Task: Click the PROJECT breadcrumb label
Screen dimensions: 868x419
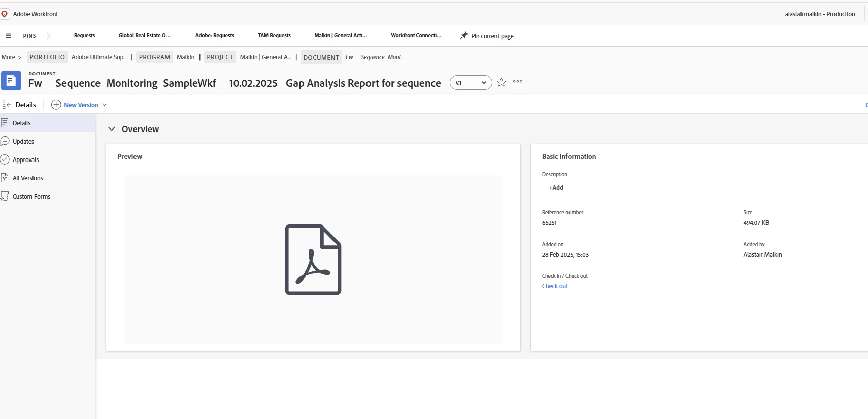Action: point(220,57)
